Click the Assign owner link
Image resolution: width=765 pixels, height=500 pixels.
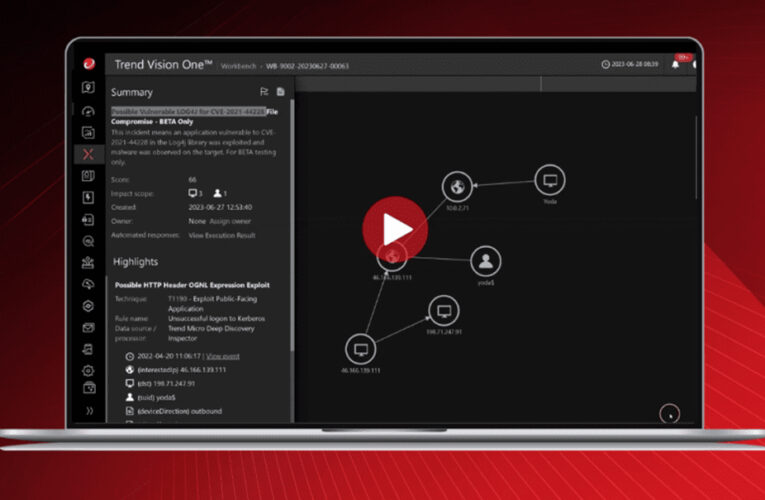tap(230, 221)
